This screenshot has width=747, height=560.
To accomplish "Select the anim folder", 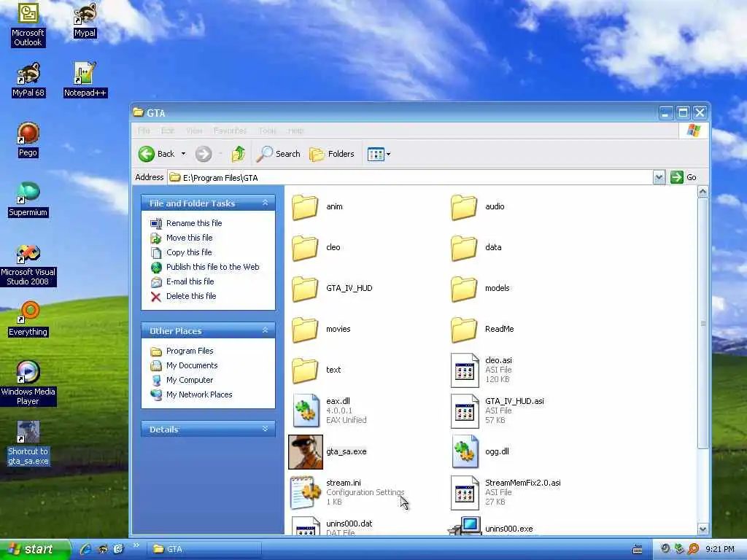I will [x=317, y=206].
